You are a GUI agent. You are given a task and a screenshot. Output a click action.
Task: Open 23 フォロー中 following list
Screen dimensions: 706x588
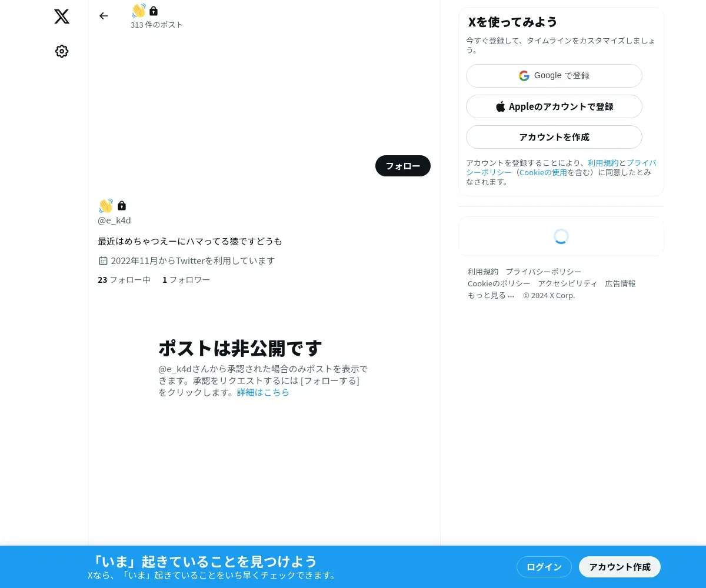[x=124, y=280]
